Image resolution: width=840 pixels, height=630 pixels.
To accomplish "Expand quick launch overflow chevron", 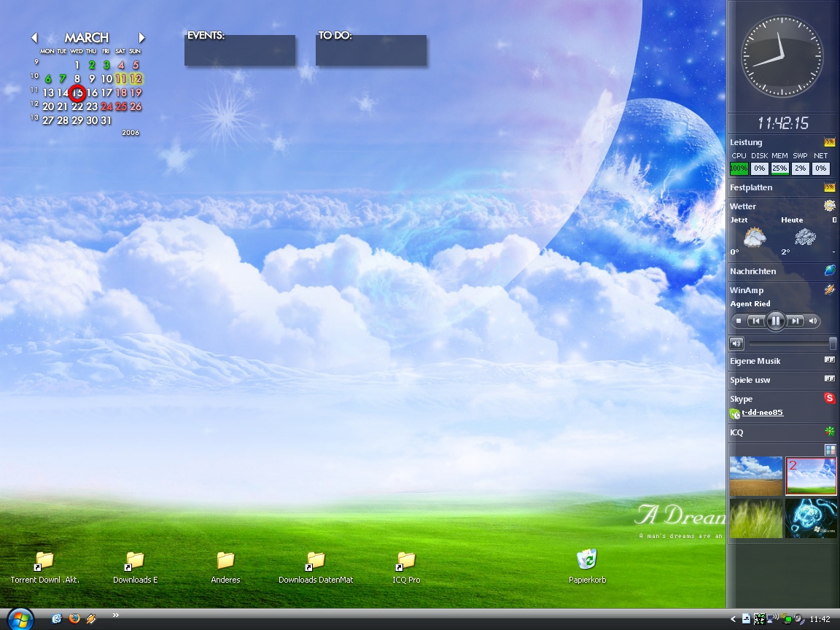I will (x=115, y=615).
